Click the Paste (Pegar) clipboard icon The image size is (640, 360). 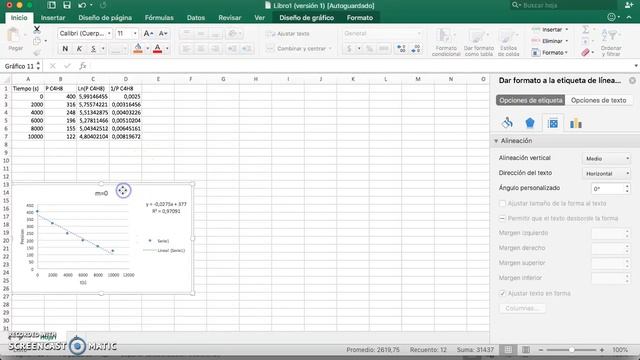click(15, 35)
